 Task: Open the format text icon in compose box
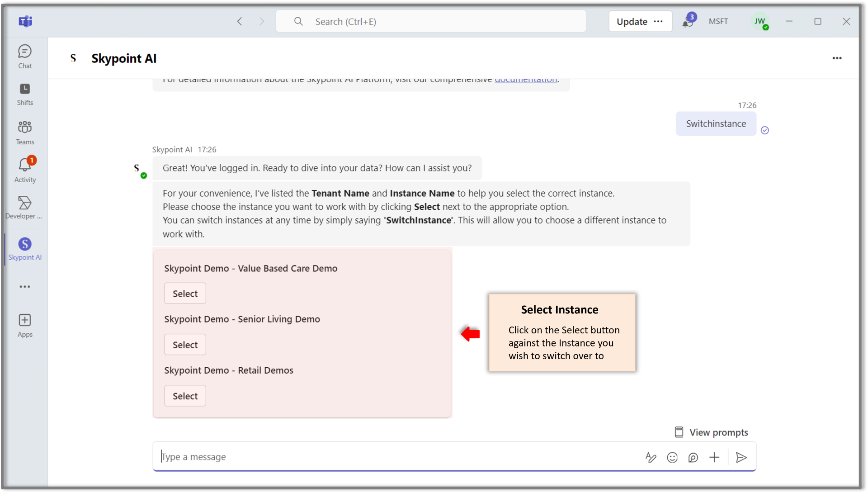[x=651, y=457]
